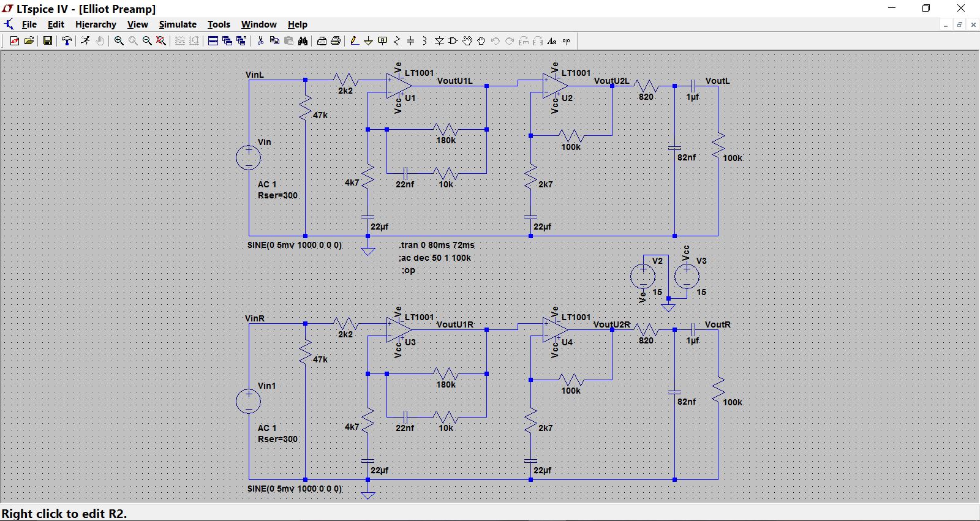Screen dimensions: 980x521
Task: Click the 22nf value in the upper circuit
Action: coord(405,184)
